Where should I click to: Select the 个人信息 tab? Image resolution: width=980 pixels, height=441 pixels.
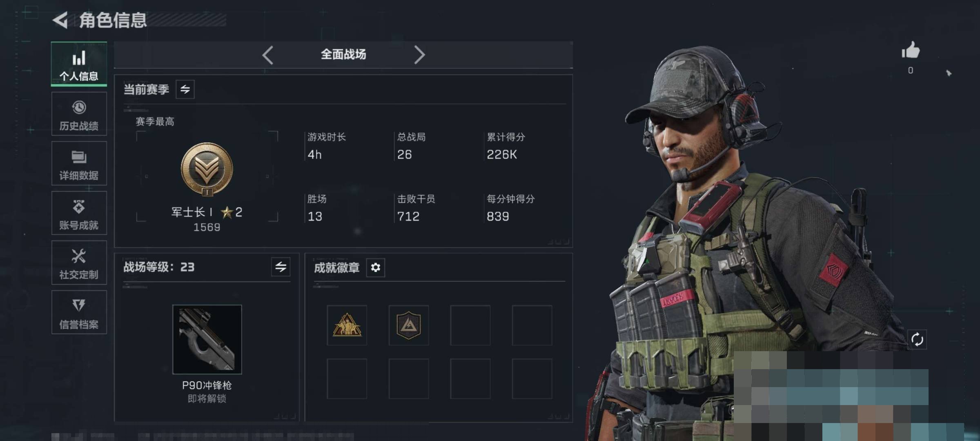click(79, 64)
